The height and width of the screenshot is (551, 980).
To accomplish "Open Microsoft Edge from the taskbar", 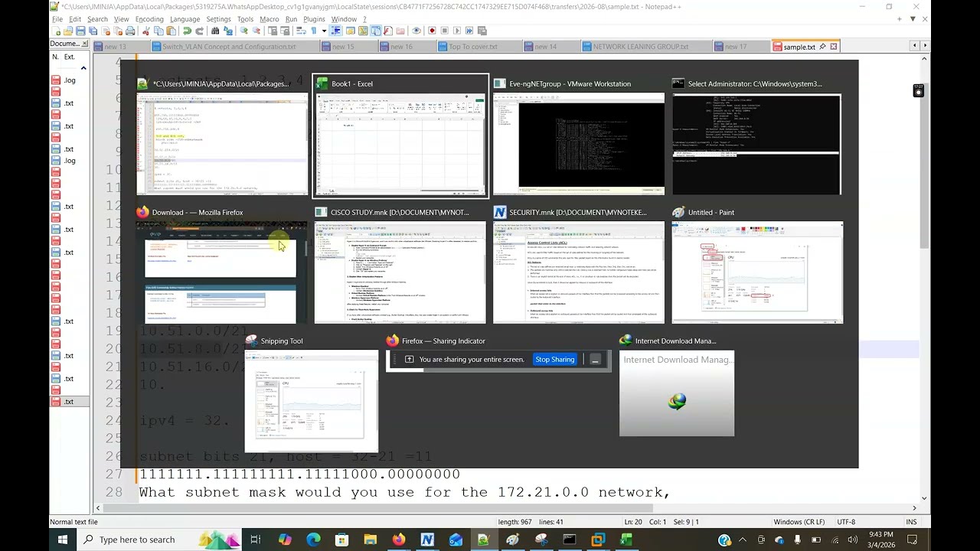I will pyautogui.click(x=313, y=540).
